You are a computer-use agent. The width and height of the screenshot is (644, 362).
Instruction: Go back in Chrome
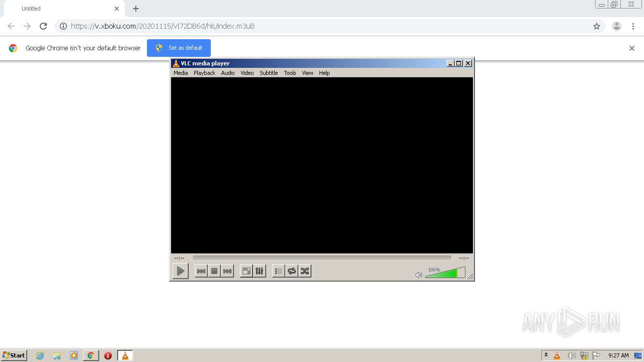[11, 26]
